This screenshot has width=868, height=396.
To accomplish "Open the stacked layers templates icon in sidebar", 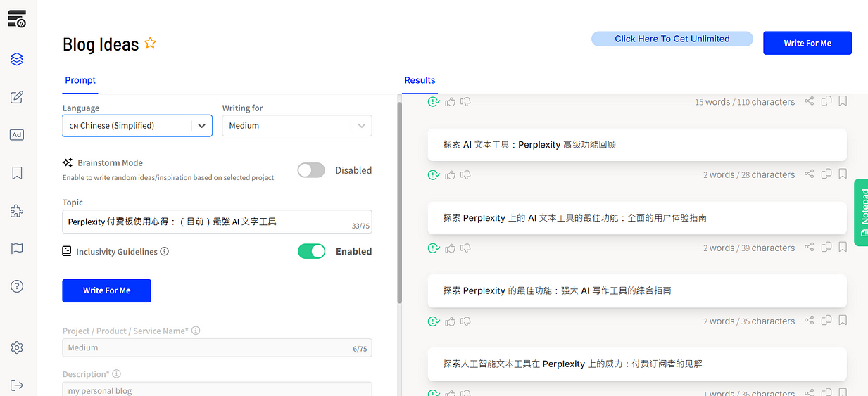I will click(17, 60).
